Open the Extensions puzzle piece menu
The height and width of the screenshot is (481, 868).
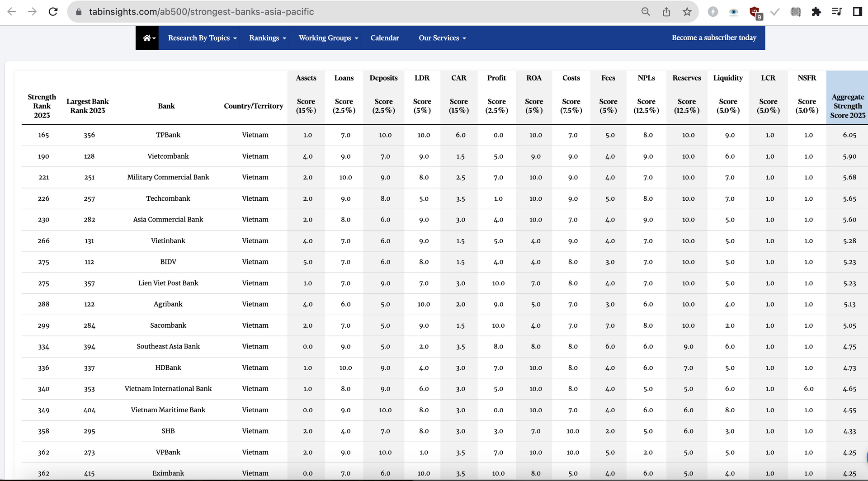816,12
